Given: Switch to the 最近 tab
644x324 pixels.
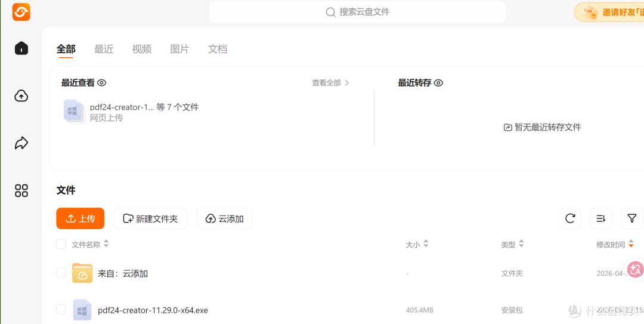Looking at the screenshot, I should click(x=104, y=50).
